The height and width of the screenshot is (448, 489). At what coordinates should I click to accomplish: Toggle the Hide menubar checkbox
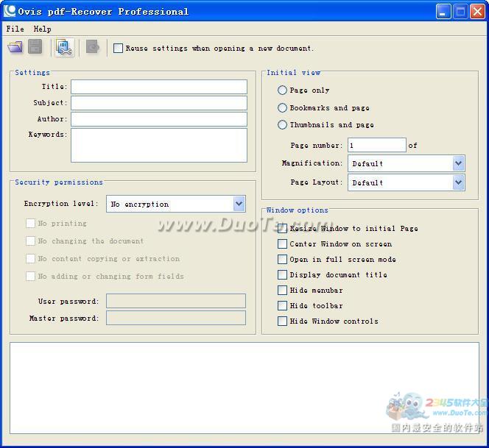click(282, 291)
